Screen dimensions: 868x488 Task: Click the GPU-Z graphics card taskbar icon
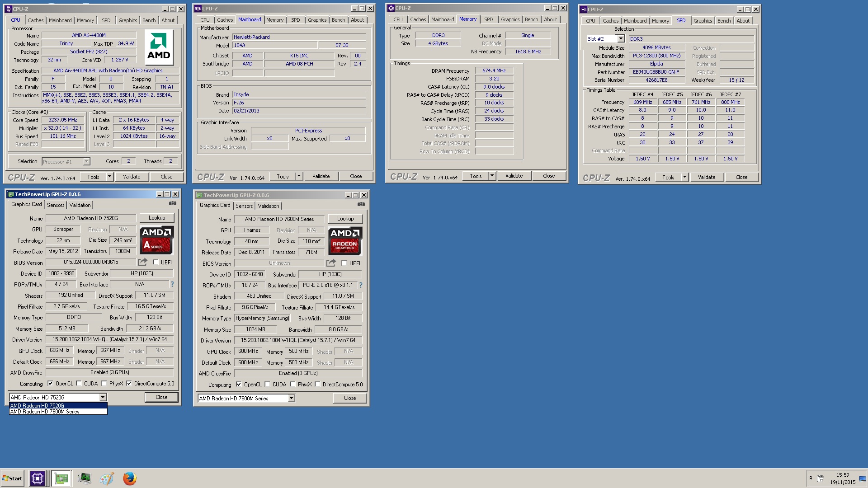pos(61,479)
